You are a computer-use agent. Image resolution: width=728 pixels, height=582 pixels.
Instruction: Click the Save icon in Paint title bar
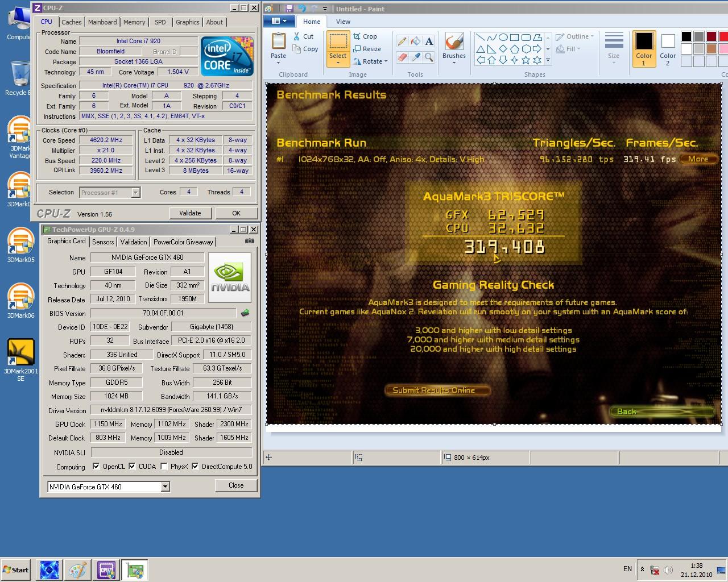(x=289, y=9)
